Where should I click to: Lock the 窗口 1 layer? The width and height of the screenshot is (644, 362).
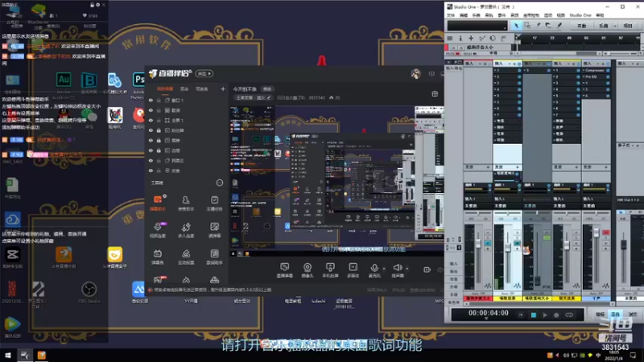(x=159, y=101)
